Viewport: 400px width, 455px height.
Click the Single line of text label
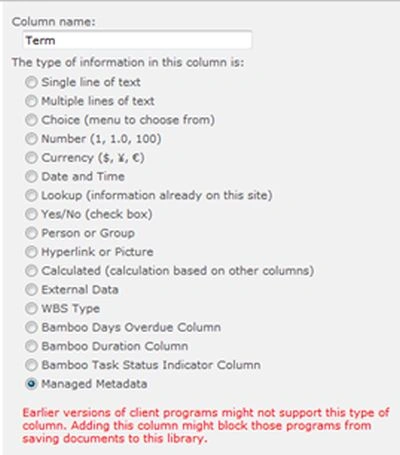[x=91, y=82]
